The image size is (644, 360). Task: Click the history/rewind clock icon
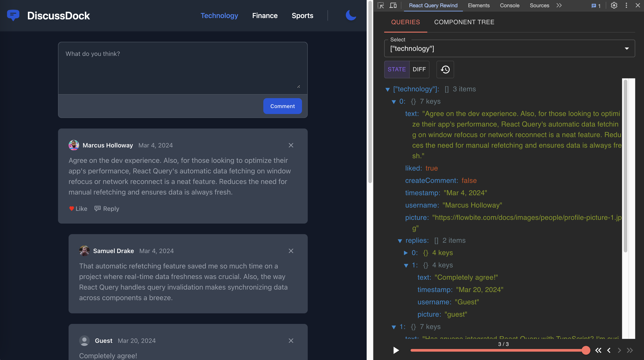[445, 69]
